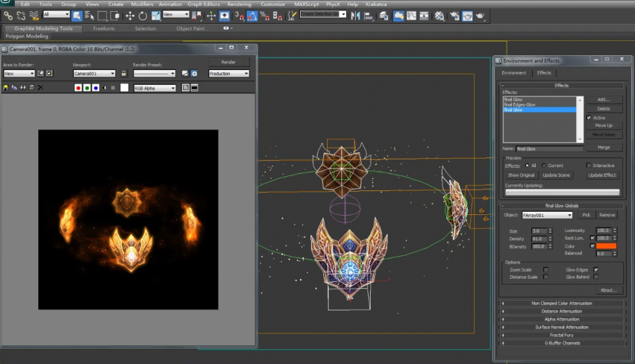Open the RGB Alpha channel dropdown

pos(155,88)
